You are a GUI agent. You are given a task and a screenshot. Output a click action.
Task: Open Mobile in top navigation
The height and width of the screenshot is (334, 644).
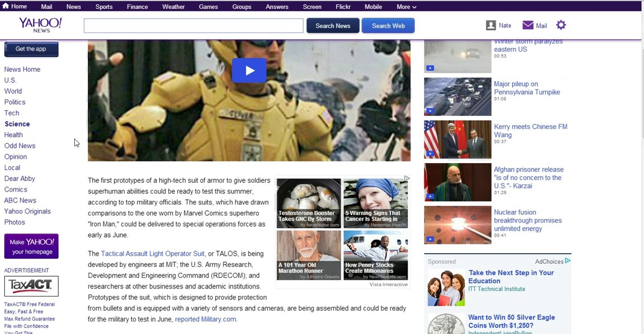[x=373, y=7]
